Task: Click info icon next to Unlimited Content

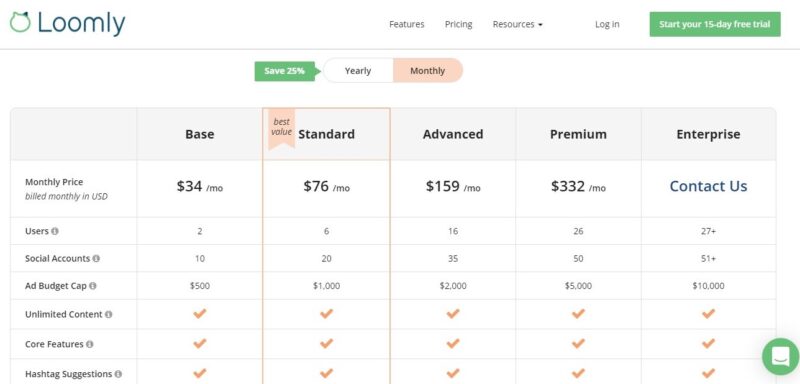Action: pyautogui.click(x=108, y=315)
